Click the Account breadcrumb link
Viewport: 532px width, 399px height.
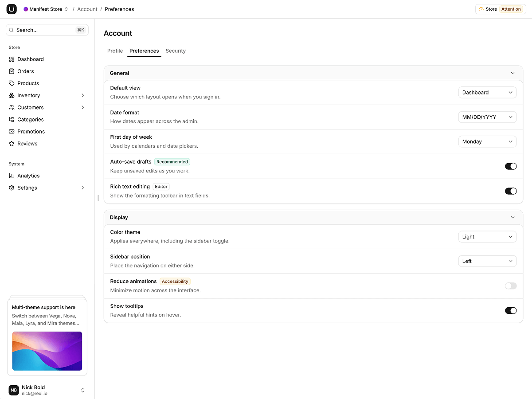pyautogui.click(x=87, y=9)
